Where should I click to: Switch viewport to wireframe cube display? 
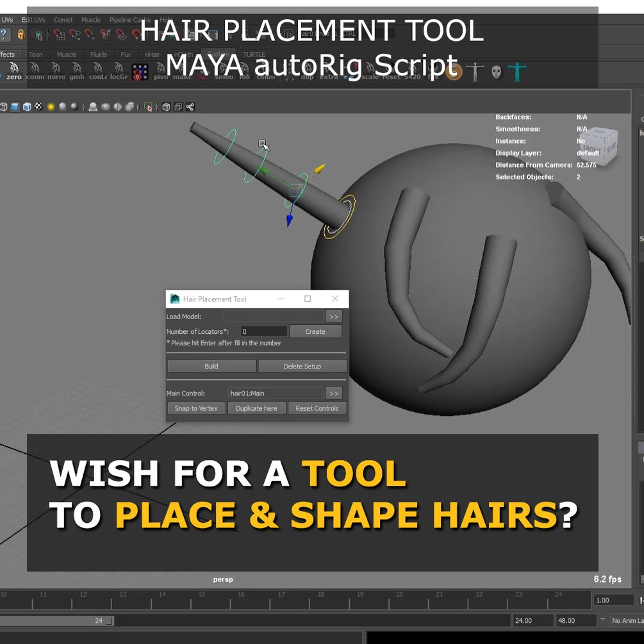click(x=4, y=107)
